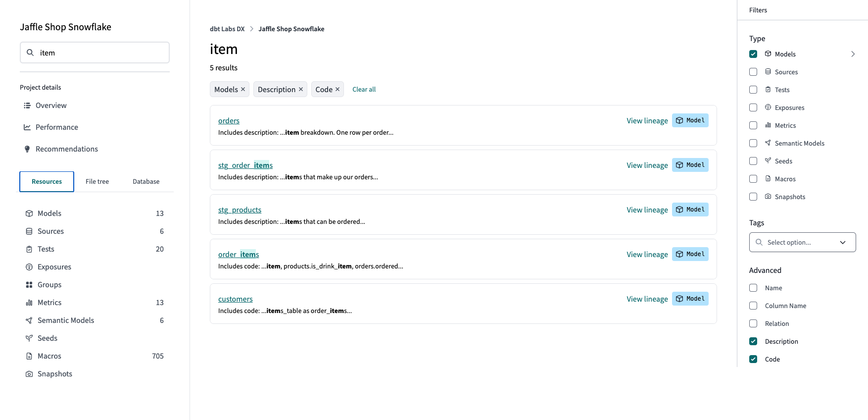The width and height of the screenshot is (868, 420).
Task: Click the Recommendations lightbulb icon
Action: click(27, 149)
